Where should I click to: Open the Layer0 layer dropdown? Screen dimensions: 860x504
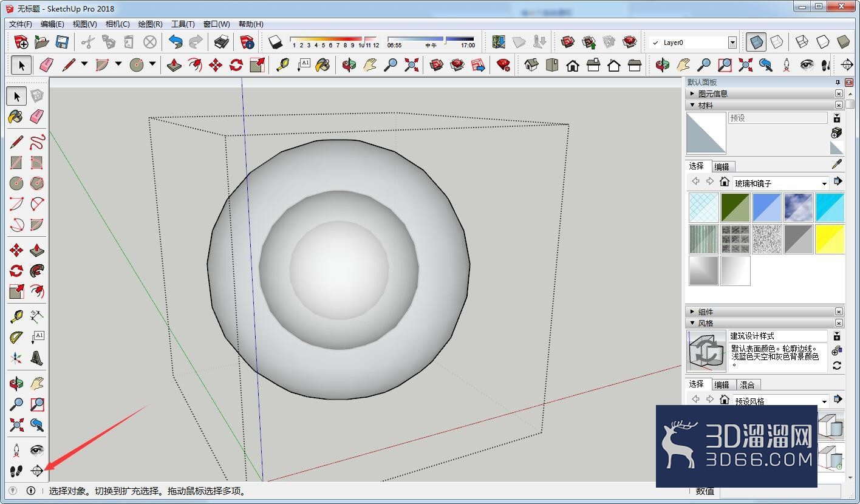[732, 43]
